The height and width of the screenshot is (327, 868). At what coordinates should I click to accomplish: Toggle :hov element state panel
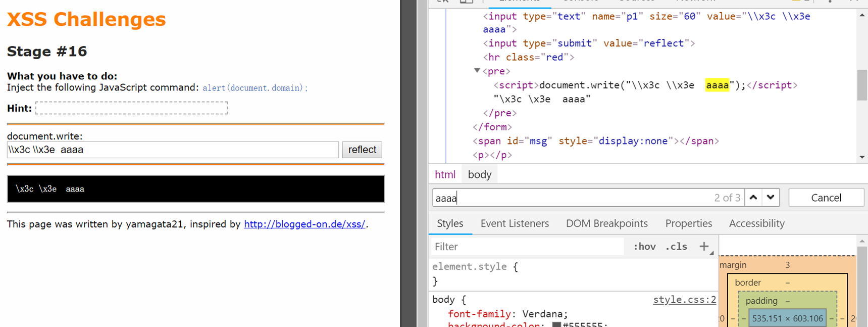click(x=644, y=247)
